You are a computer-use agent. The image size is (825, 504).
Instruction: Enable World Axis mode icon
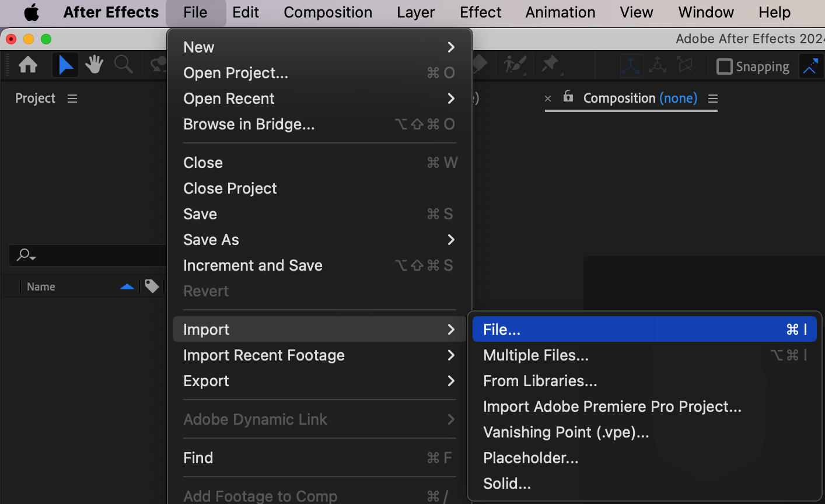click(658, 65)
